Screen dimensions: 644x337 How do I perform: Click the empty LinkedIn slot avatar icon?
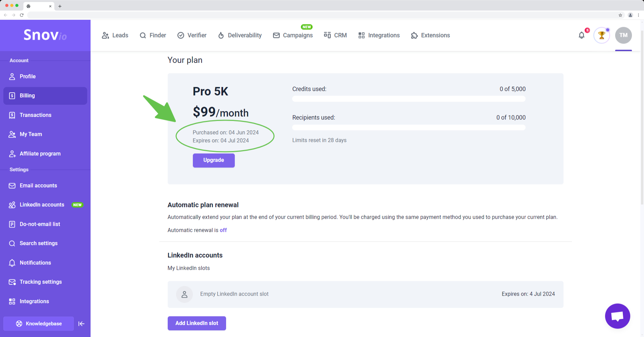click(x=184, y=294)
